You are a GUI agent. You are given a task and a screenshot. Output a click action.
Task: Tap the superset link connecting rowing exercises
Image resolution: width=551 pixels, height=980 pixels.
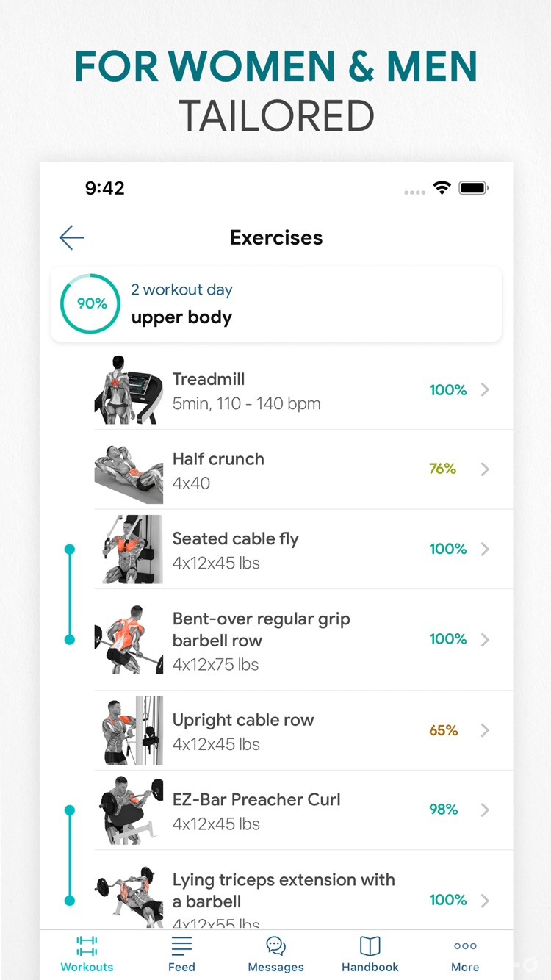coord(69,593)
